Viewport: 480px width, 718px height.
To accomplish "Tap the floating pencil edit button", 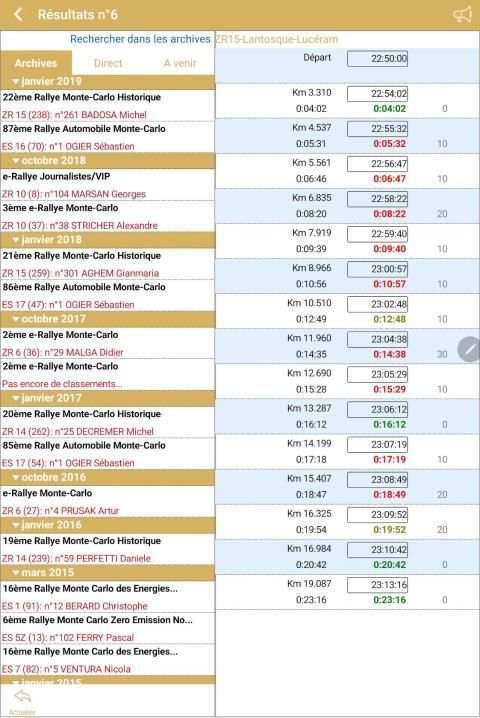I will click(x=469, y=349).
